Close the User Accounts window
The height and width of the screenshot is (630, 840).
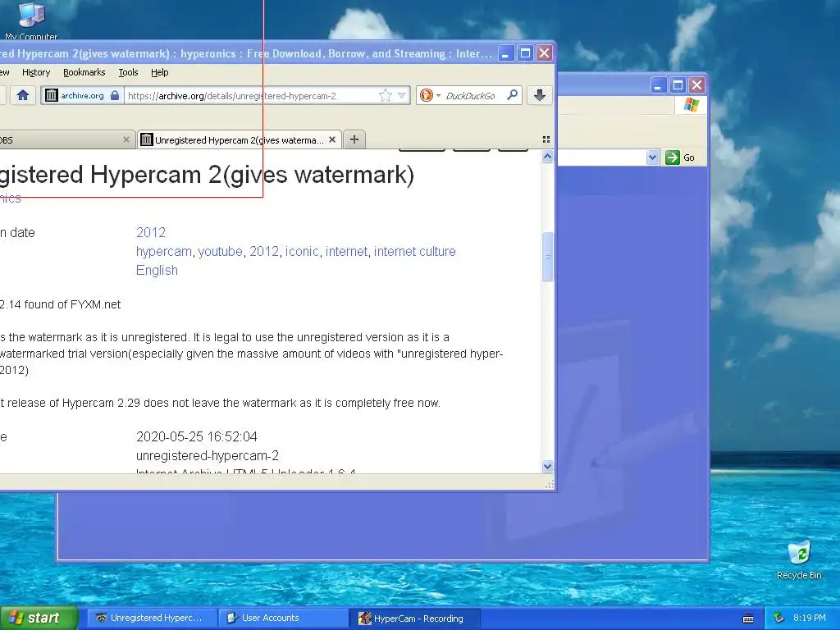pyautogui.click(x=696, y=84)
